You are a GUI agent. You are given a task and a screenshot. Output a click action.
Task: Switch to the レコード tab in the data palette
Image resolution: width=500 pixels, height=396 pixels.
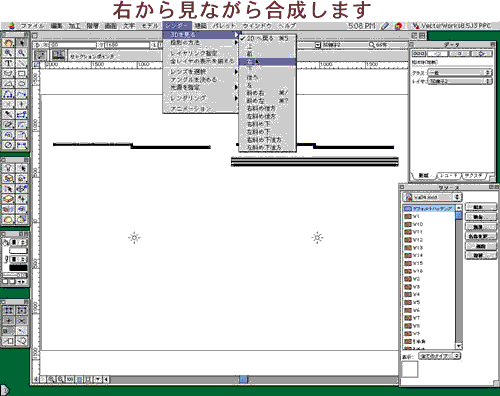(x=448, y=175)
